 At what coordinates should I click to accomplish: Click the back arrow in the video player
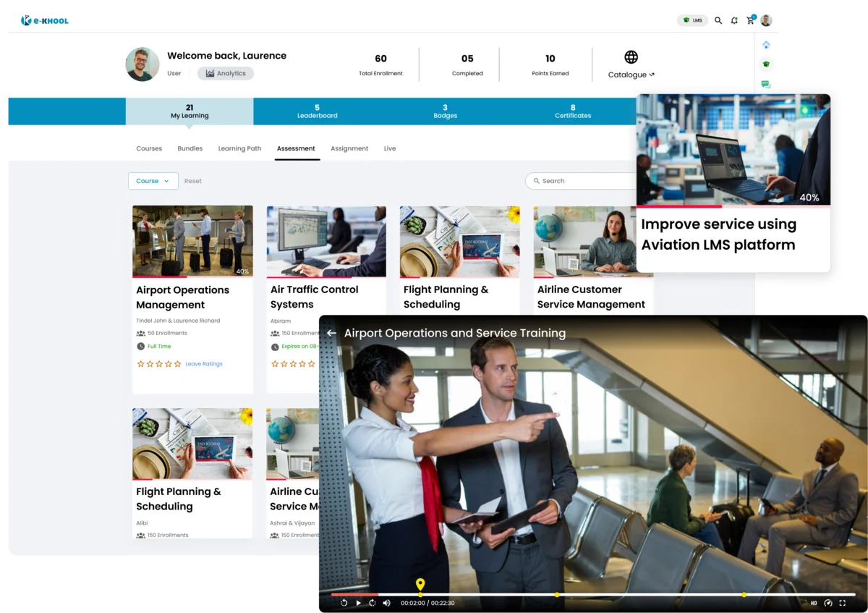point(332,333)
